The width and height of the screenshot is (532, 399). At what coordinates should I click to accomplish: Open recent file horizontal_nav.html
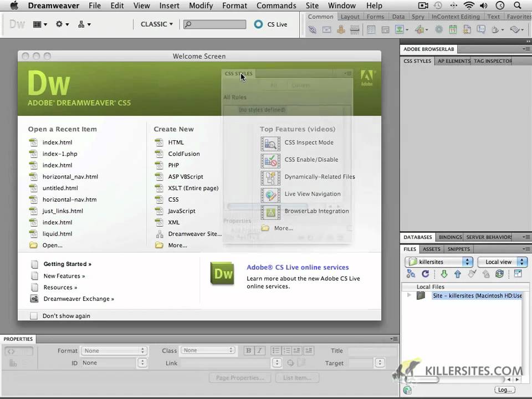pyautogui.click(x=70, y=177)
